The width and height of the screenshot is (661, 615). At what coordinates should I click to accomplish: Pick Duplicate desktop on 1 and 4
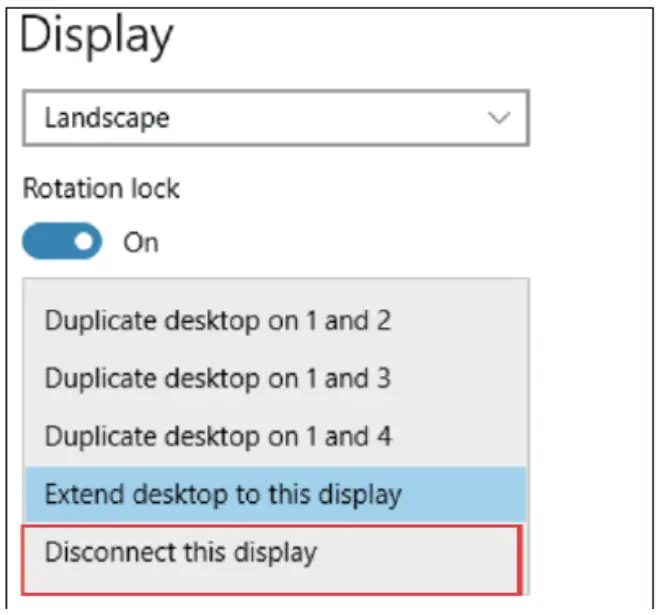218,436
